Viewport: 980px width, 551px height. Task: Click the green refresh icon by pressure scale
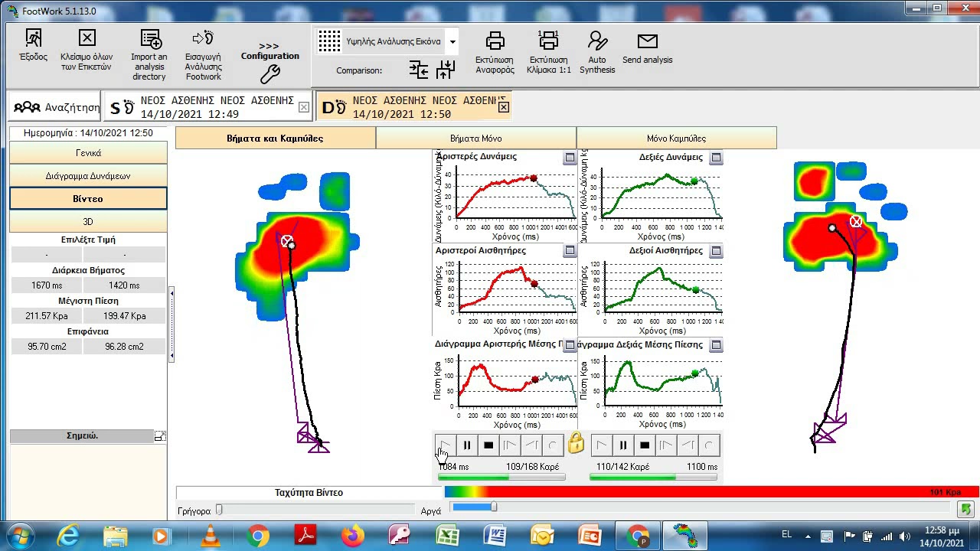(965, 509)
